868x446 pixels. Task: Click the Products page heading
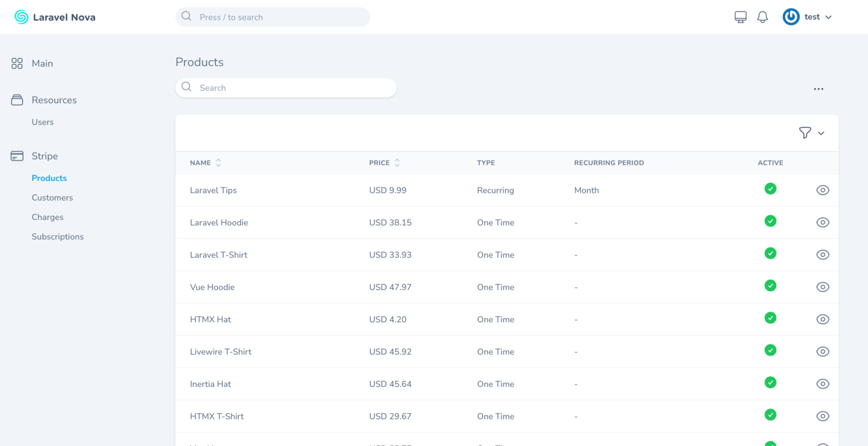[x=200, y=62]
